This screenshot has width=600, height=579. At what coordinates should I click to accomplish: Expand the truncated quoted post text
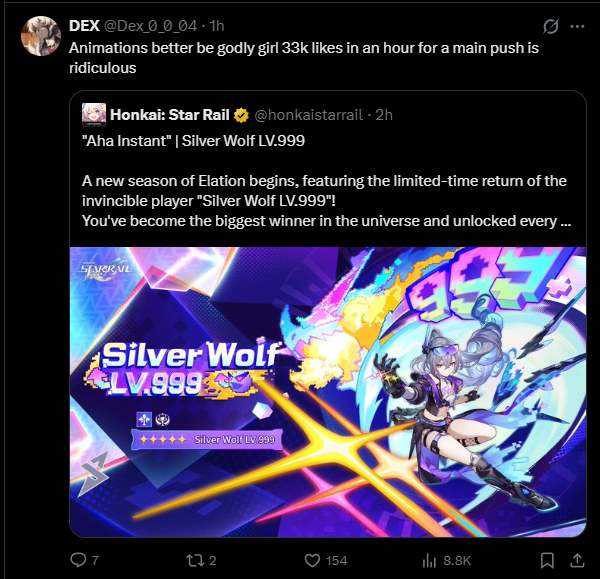[565, 221]
